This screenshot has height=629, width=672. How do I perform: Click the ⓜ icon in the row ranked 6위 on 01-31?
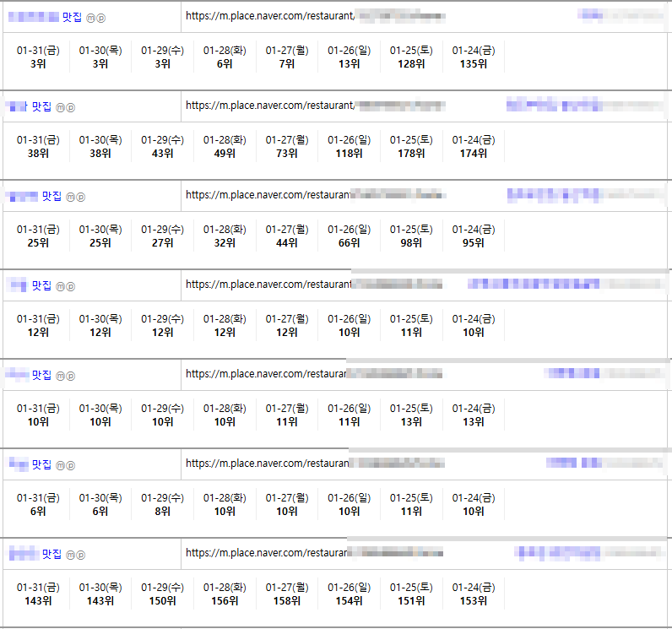[x=60, y=465]
